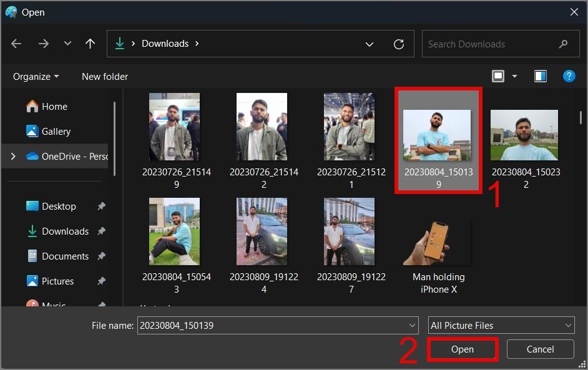This screenshot has width=588, height=370.
Task: Click the Search Downloads field
Action: pyautogui.click(x=501, y=44)
